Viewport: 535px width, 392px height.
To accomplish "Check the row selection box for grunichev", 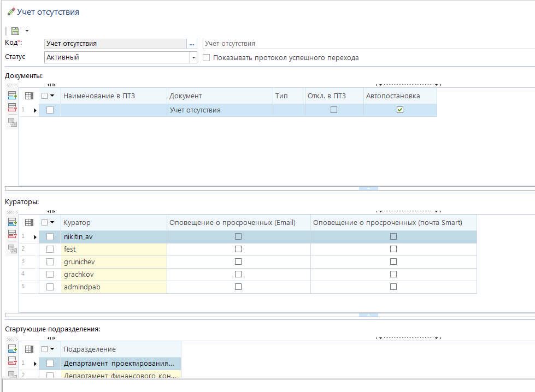I will click(x=50, y=262).
